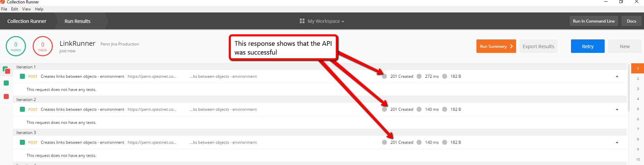The width and height of the screenshot is (644, 165).
Task: Click status dot beside 201 Created in Iteration 1
Action: point(384,76)
